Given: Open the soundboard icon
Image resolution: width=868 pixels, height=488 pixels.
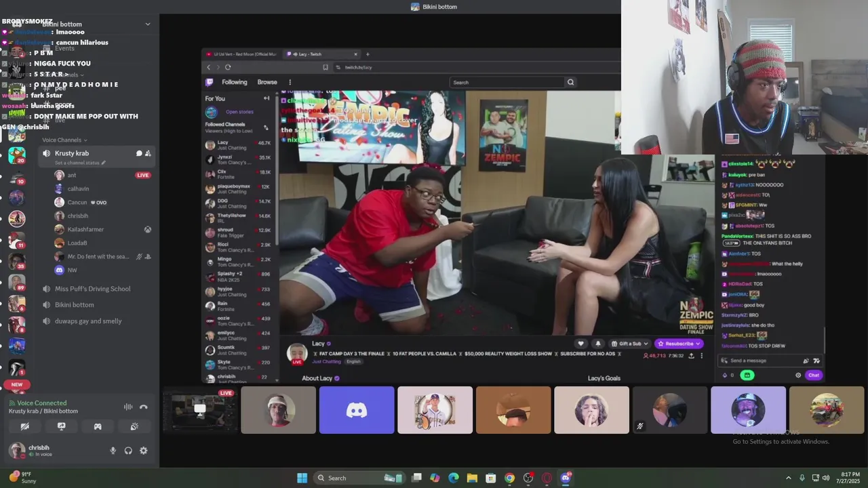Looking at the screenshot, I should point(134,426).
